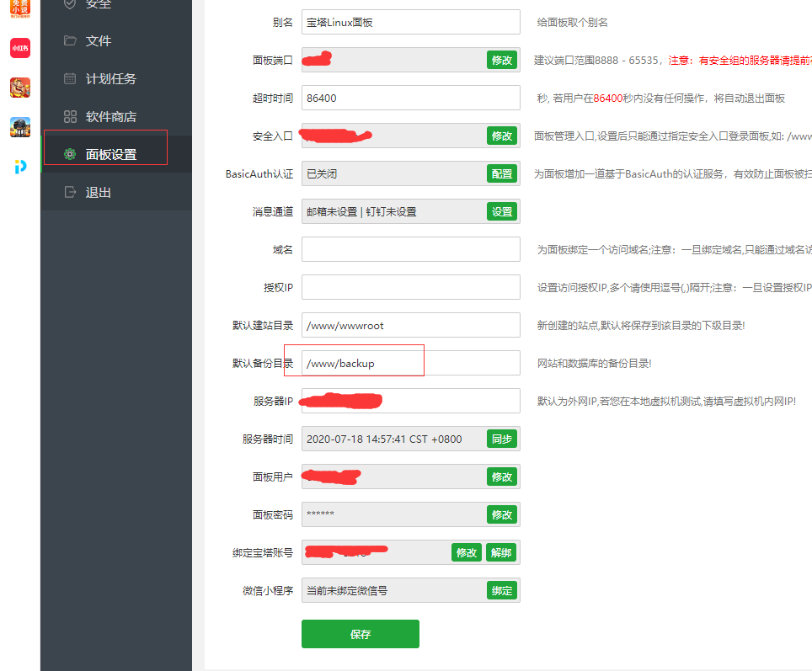This screenshot has height=671, width=812.
Task: Click 配置 for BasicAuth认证
Action: tap(502, 174)
